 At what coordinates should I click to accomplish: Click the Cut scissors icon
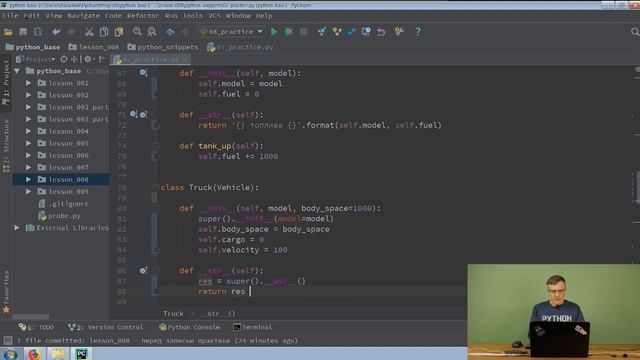click(x=89, y=32)
